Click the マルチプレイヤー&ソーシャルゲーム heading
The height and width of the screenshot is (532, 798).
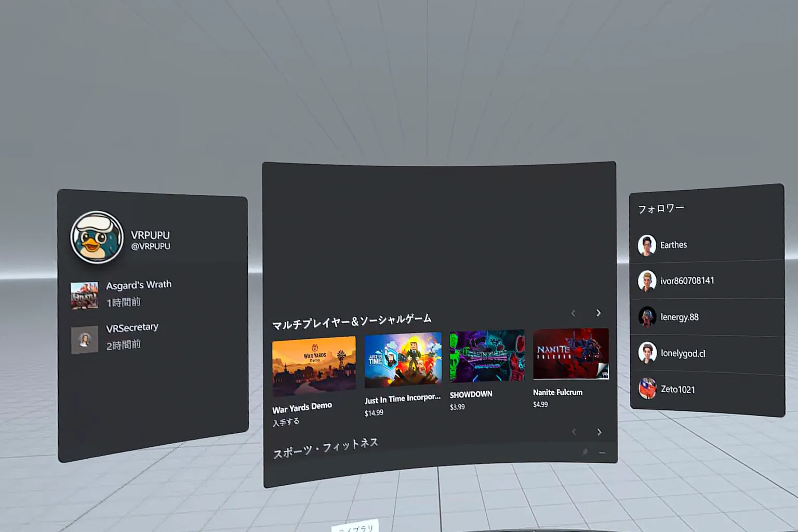[352, 322]
